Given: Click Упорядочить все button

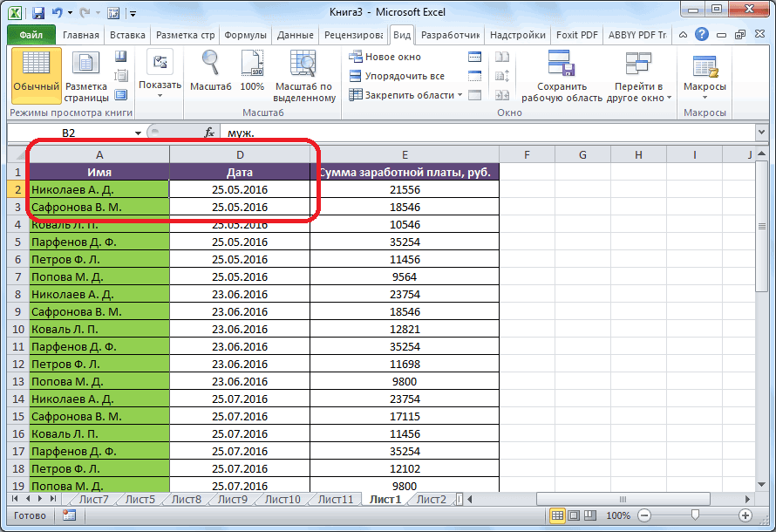Looking at the screenshot, I should point(396,76).
